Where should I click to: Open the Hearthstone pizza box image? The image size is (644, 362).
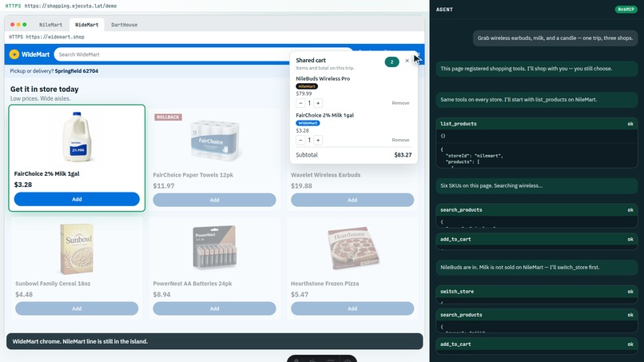pos(353,248)
